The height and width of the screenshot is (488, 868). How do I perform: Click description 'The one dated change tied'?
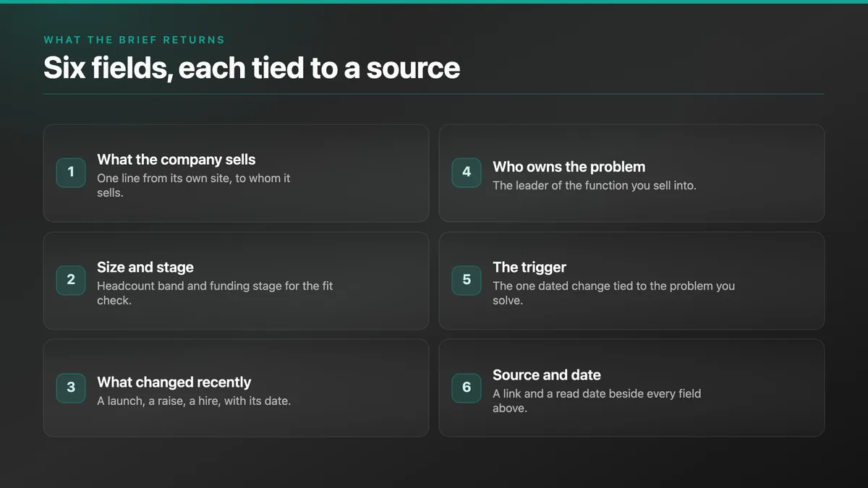pyautogui.click(x=613, y=293)
